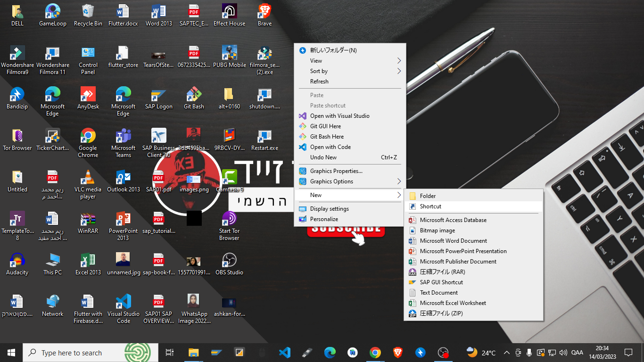This screenshot has height=362, width=644.
Task: Select the PUBG Mobile desktop icon
Action: coord(229,57)
